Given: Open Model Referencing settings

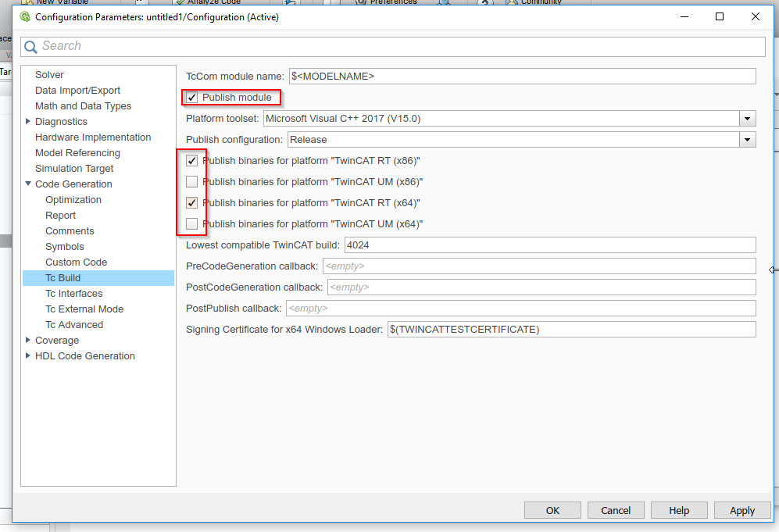Looking at the screenshot, I should click(77, 153).
